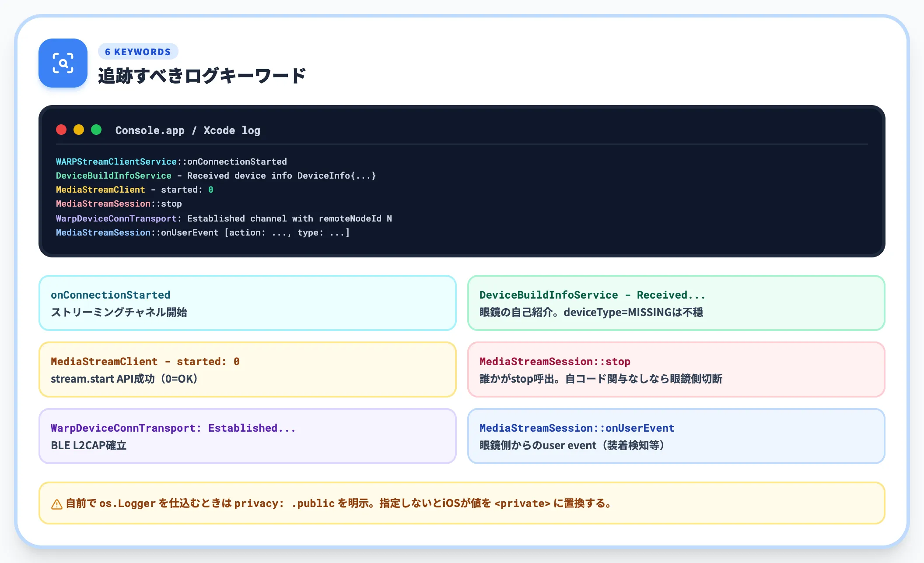This screenshot has width=924, height=563.
Task: Open the DeviceBuildInfoService - Received... card
Action: coord(676,303)
